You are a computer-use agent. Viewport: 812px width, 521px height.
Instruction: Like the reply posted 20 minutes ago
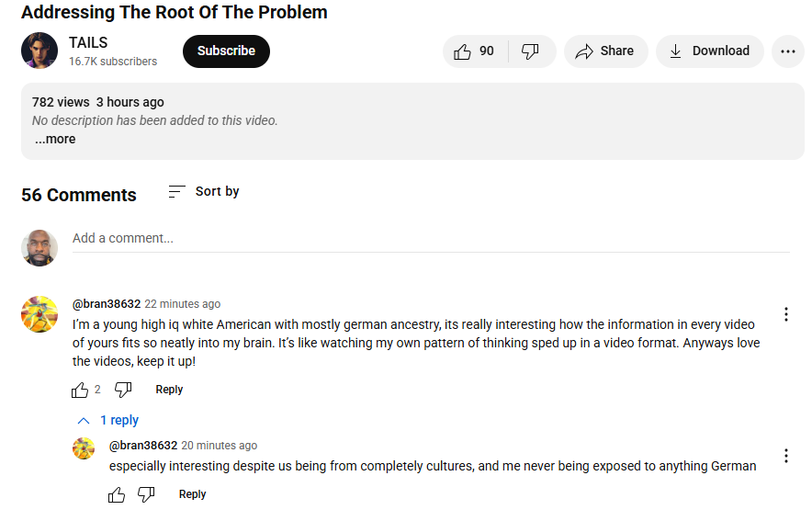(117, 494)
